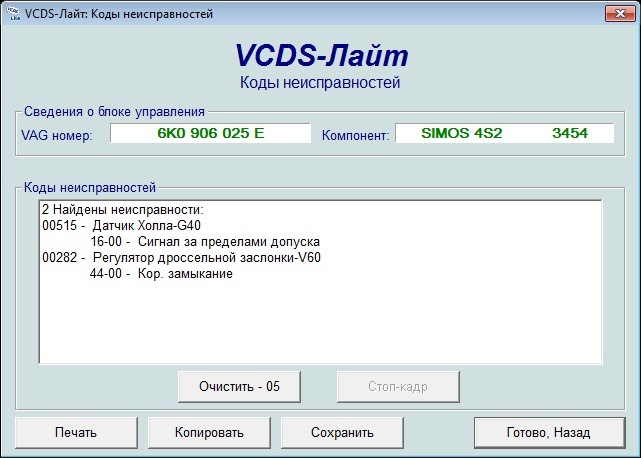Click the Сохранить button

[x=342, y=433]
